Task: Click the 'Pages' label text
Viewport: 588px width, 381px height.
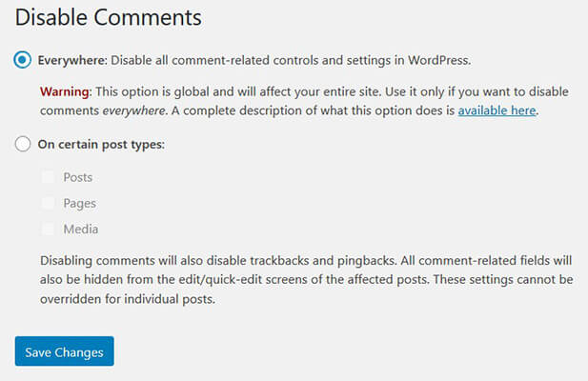Action: click(79, 203)
